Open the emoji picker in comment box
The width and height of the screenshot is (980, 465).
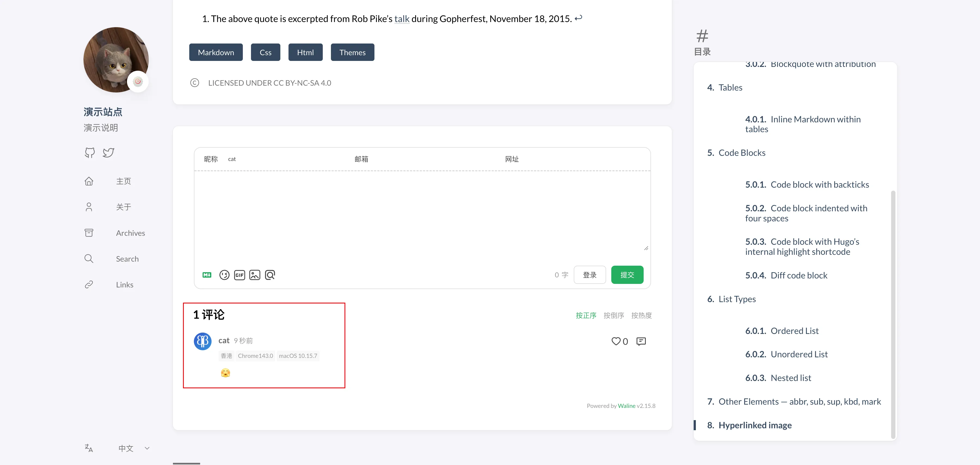[x=224, y=275]
